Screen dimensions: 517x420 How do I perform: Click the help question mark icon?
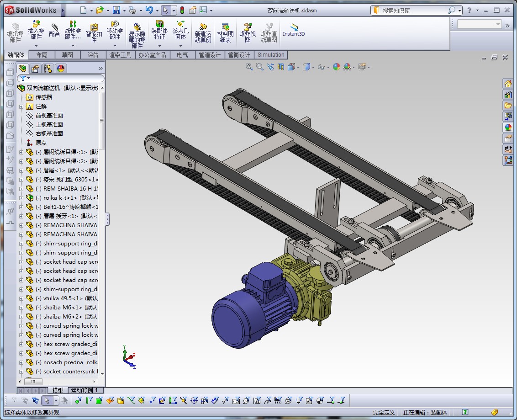click(469, 10)
